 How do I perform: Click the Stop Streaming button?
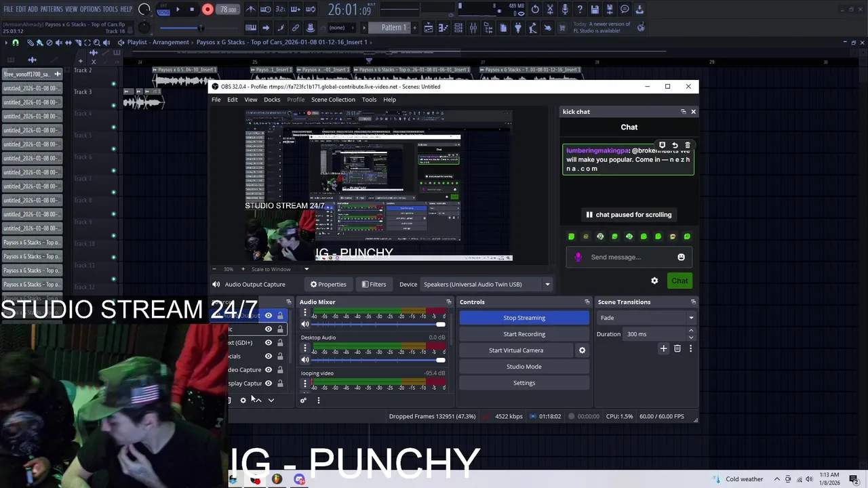point(524,318)
